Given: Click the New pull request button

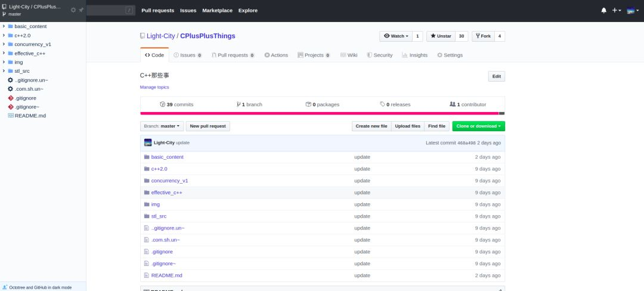Looking at the screenshot, I should tap(208, 126).
